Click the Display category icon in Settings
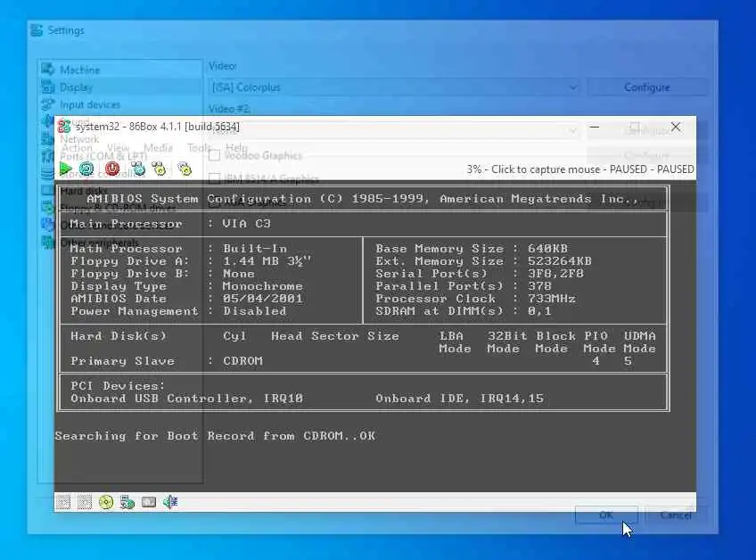756x560 pixels. coord(48,86)
